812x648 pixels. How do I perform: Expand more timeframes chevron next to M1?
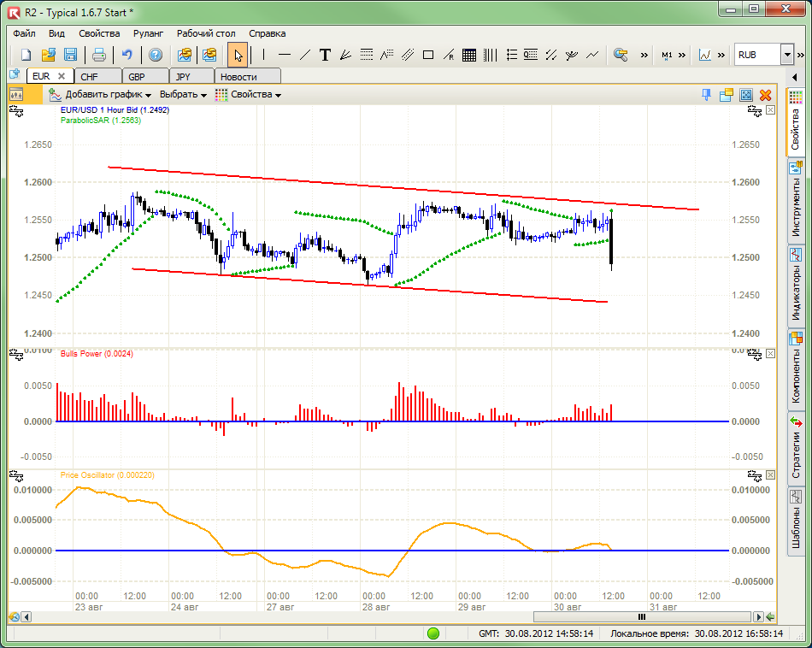(682, 55)
